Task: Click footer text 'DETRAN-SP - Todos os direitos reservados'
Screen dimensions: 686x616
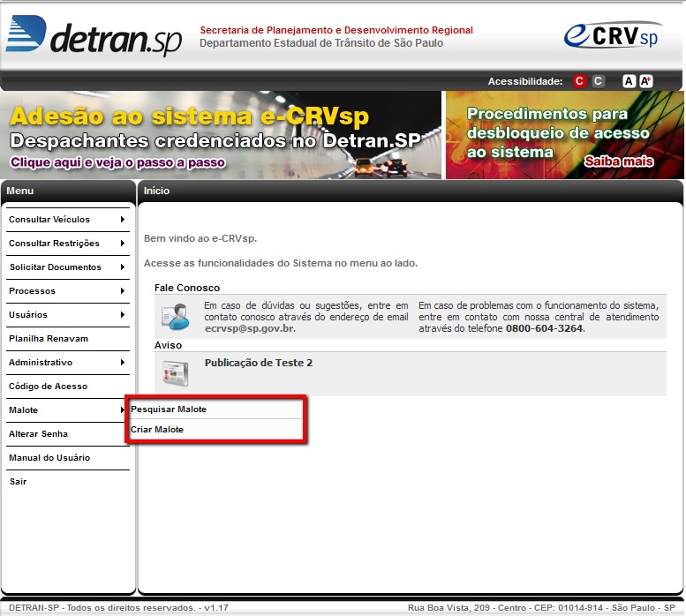Action: [102, 608]
